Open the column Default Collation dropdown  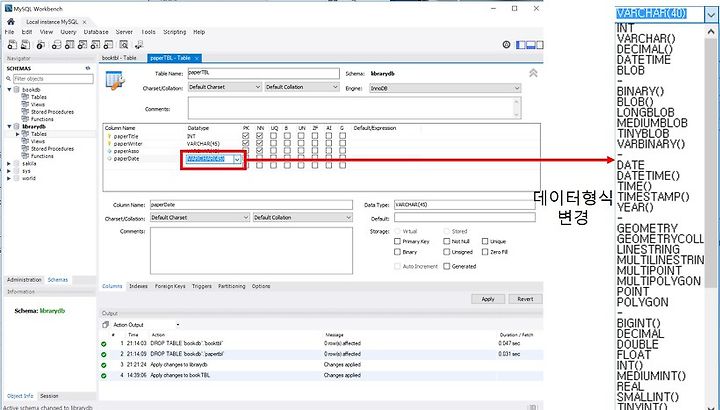click(x=303, y=218)
